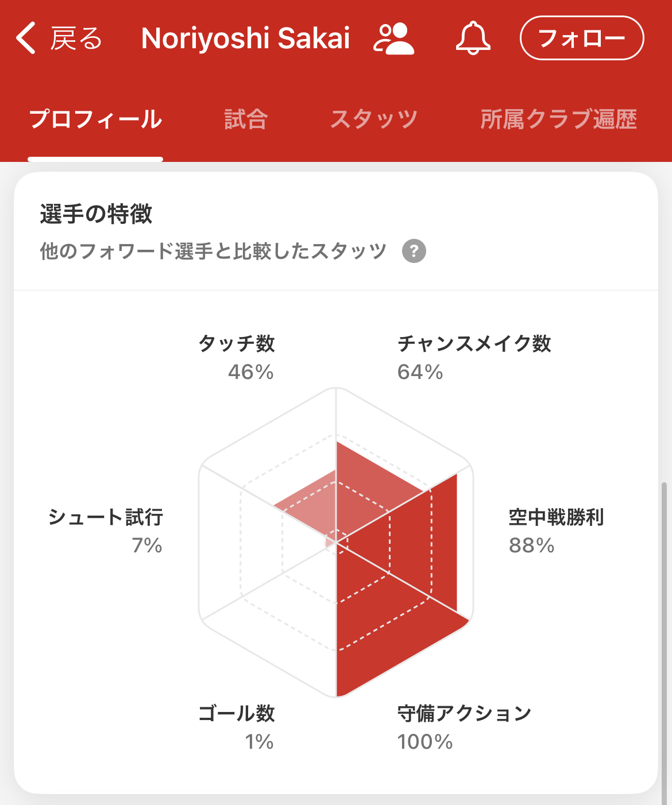Tap the ゴール数 1% label
Screen dimensions: 672x805
237,727
